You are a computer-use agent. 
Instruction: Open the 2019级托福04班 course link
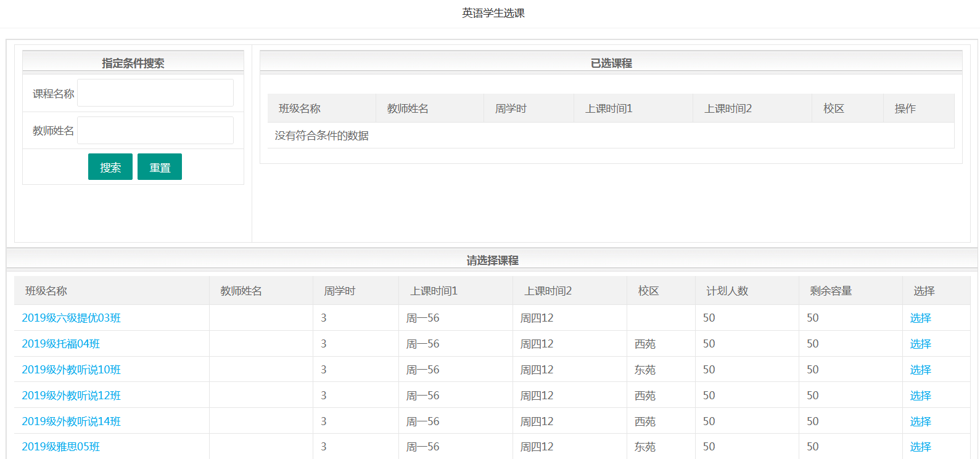[x=60, y=344]
